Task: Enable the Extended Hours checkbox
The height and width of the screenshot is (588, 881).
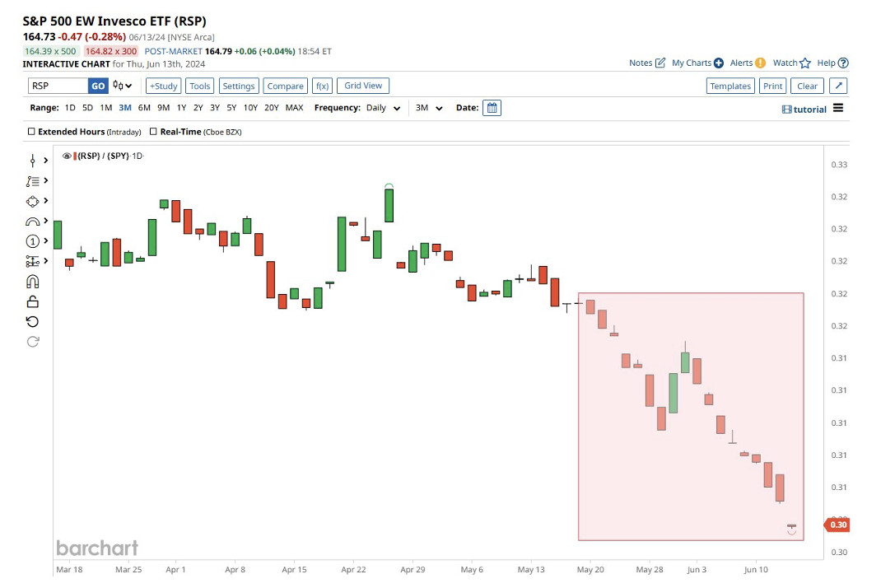Action: tap(31, 132)
